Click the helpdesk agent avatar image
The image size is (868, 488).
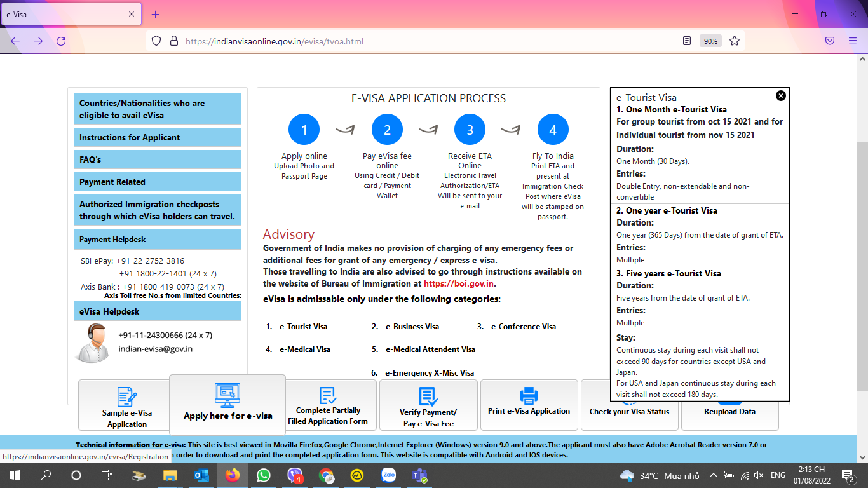[x=94, y=342]
